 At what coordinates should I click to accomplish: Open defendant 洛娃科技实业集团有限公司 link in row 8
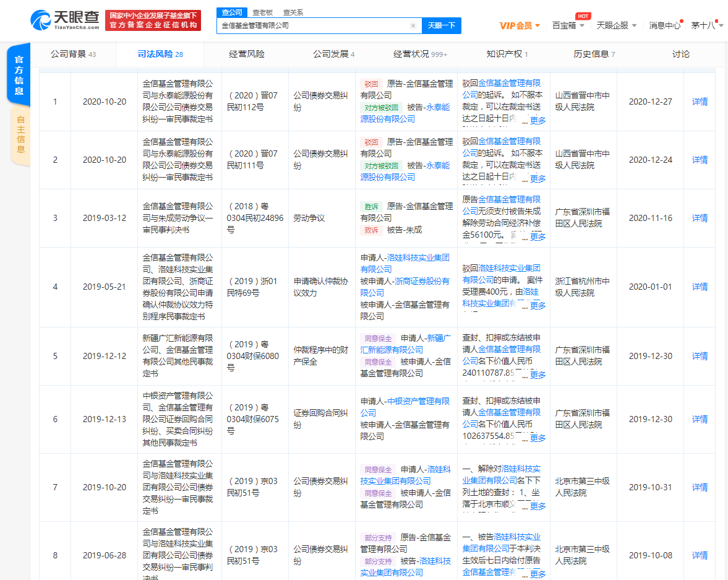click(405, 566)
